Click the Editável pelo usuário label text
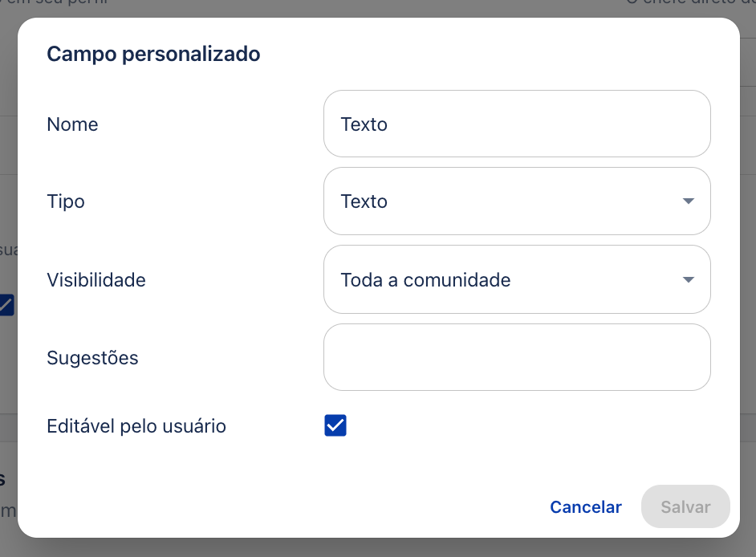The height and width of the screenshot is (557, 756). (x=136, y=426)
